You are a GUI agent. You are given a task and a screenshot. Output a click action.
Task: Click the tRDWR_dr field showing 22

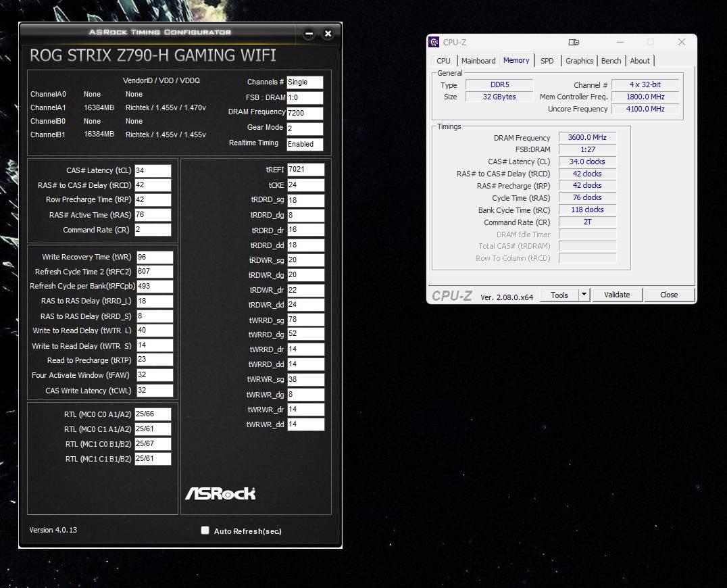(x=306, y=290)
